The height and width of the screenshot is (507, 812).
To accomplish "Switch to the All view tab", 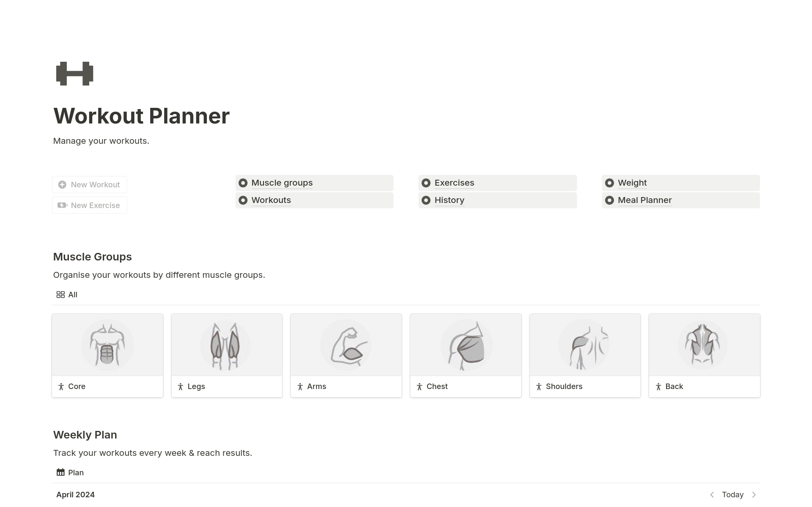I will tap(72, 294).
